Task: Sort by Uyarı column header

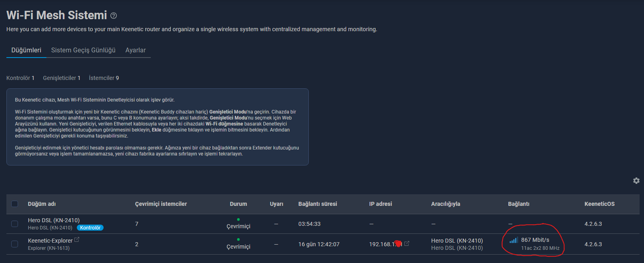Action: [276, 204]
